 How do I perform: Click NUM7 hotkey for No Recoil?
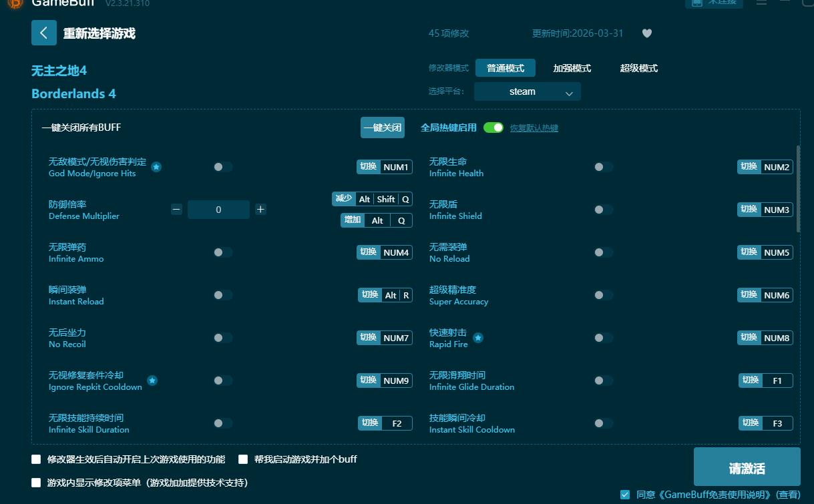tap(385, 338)
